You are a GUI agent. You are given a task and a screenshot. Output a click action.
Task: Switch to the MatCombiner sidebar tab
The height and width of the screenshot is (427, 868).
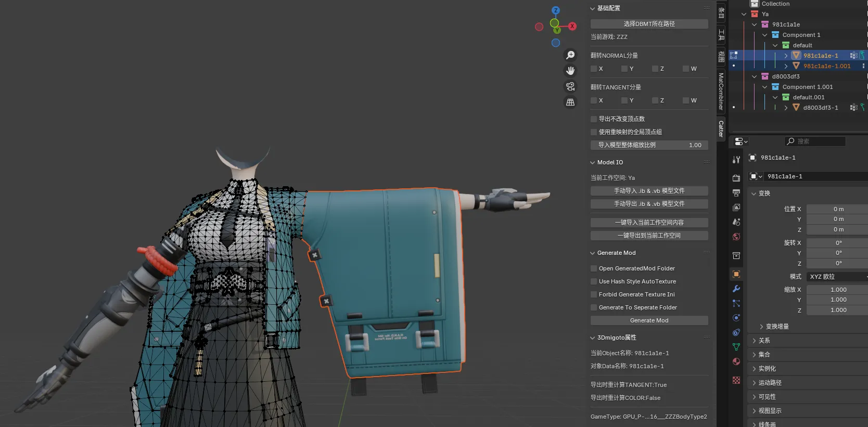click(x=721, y=90)
